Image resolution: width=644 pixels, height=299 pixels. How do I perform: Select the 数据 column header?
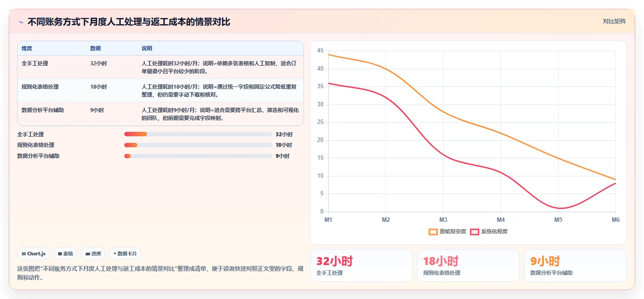[x=96, y=48]
